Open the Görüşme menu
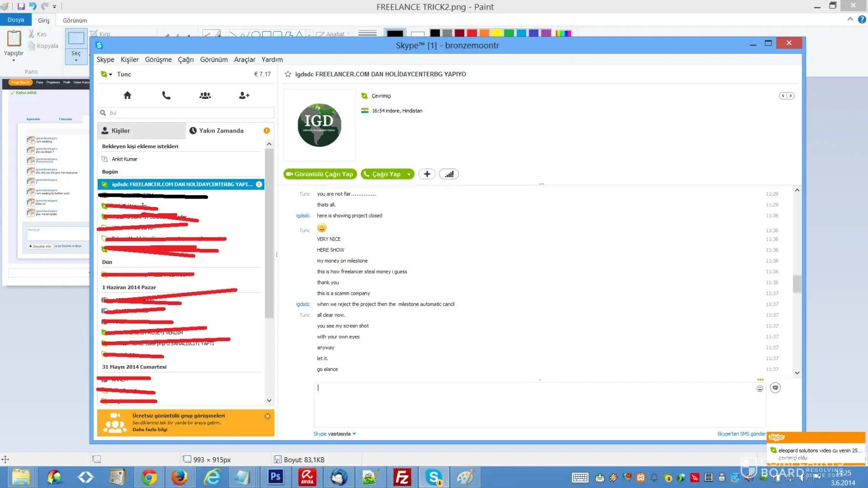Viewport: 868px width, 488px height. 158,60
